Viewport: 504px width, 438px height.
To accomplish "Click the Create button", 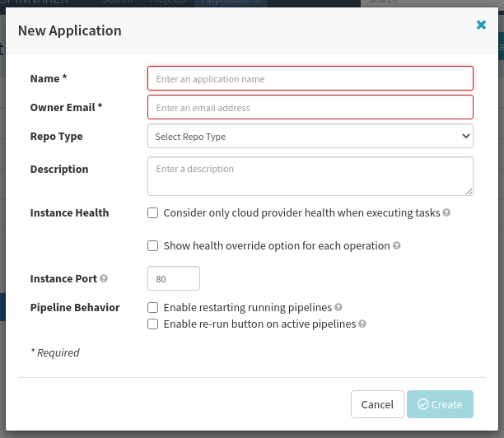I will click(x=440, y=404).
